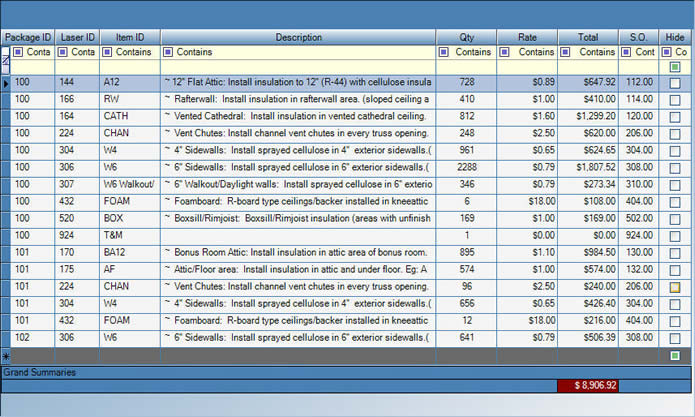The image size is (695, 417).
Task: Sort by Package ID column header
Action: coord(27,37)
